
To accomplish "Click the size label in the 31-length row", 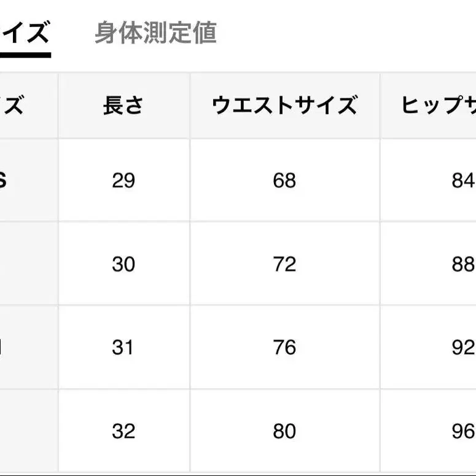I will [3, 348].
